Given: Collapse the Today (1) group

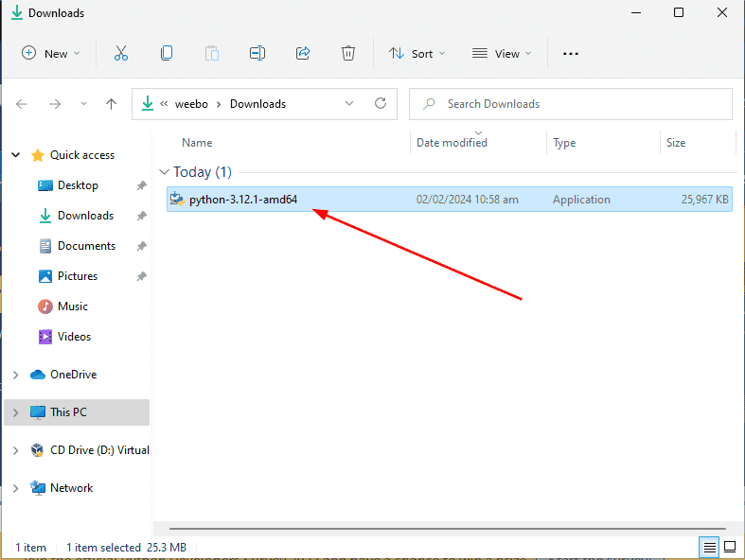Looking at the screenshot, I should coord(164,172).
